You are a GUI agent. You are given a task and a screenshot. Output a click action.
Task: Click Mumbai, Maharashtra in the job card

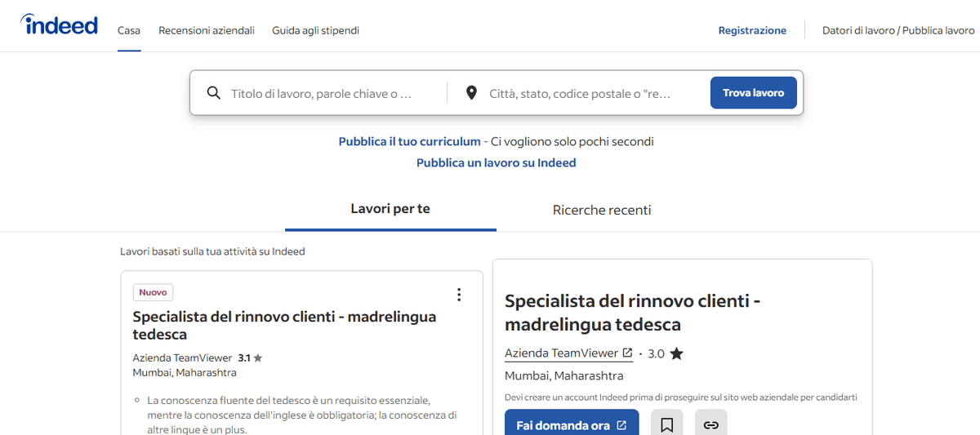185,372
